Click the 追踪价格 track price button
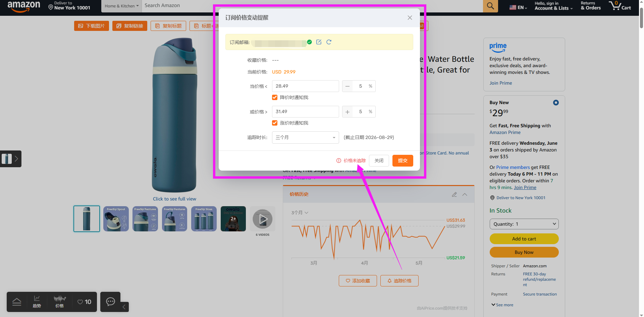This screenshot has width=644, height=317. tap(399, 281)
